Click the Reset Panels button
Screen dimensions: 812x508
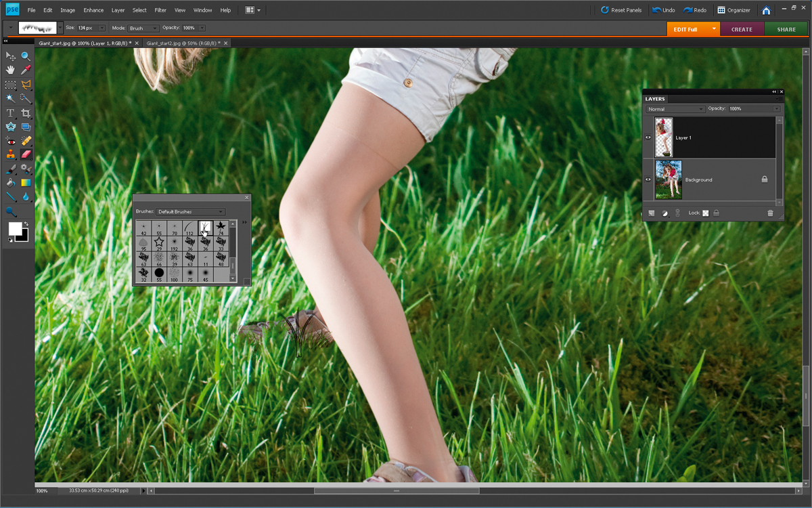[621, 10]
